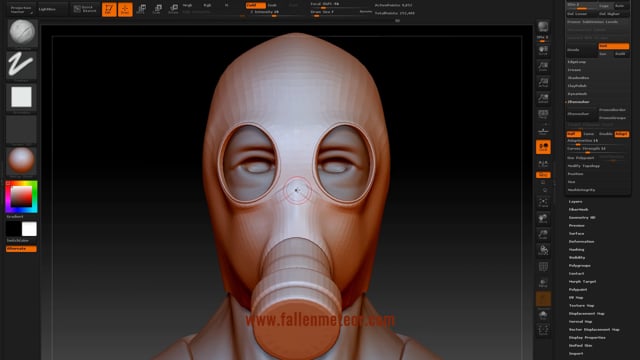Open the Quick Sketch tool
640x360 pixels.
tap(85, 9)
